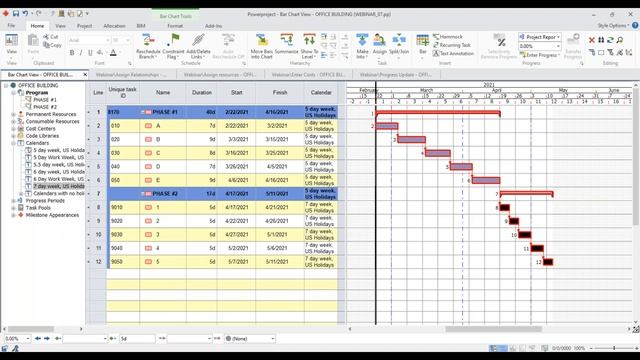Image resolution: width=640 pixels, height=360 pixels.
Task: Open the File menu tab
Action: (x=11, y=26)
